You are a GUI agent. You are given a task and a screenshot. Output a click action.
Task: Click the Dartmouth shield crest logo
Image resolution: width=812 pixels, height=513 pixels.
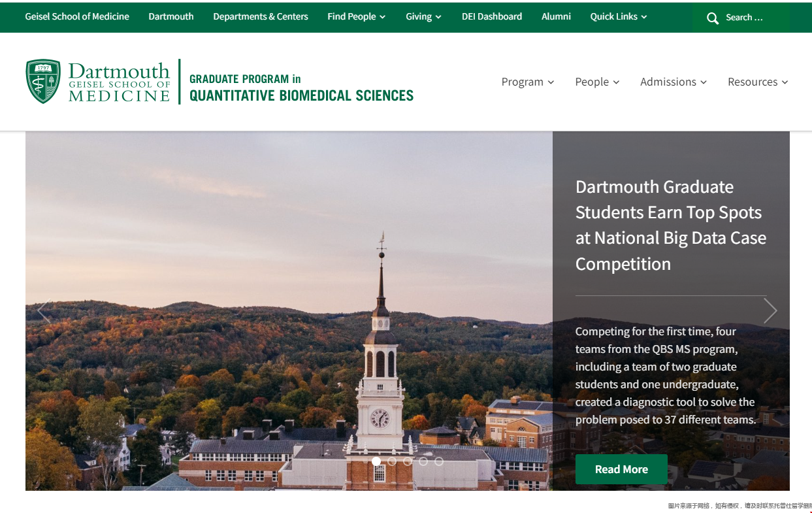point(43,82)
